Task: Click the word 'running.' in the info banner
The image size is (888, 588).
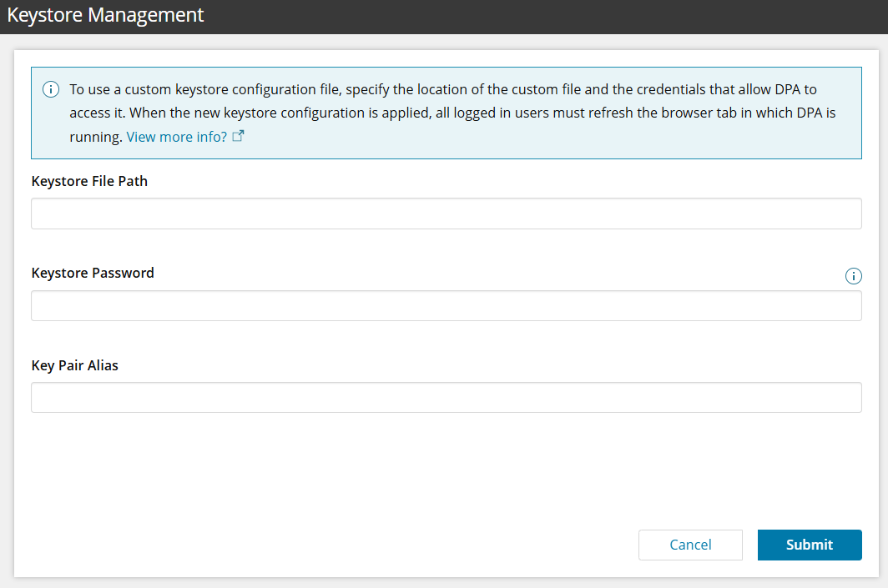Action: [x=95, y=137]
